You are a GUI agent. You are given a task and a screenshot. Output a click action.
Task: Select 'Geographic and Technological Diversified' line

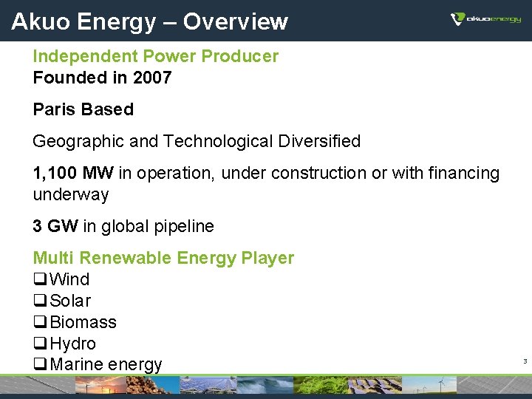197,141
